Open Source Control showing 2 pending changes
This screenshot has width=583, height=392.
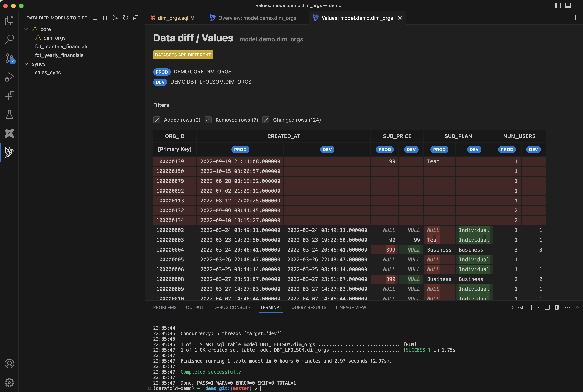(9, 58)
